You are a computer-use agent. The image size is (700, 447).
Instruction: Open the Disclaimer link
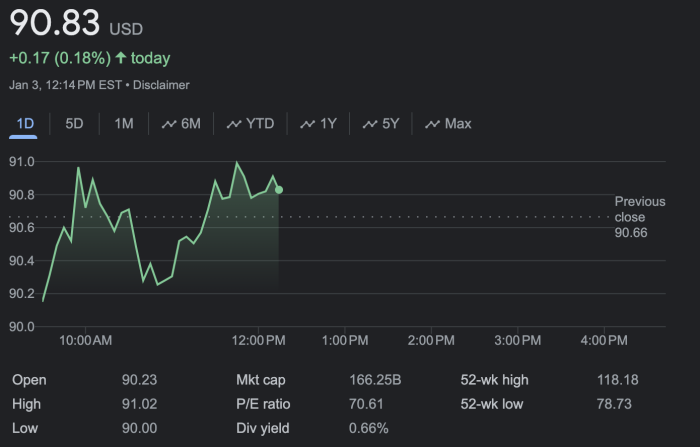tap(161, 85)
